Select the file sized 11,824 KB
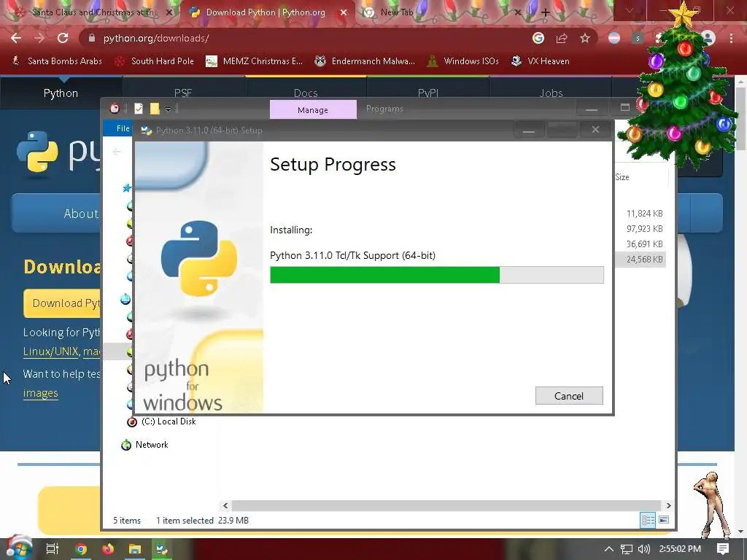The height and width of the screenshot is (560, 747). (x=645, y=214)
